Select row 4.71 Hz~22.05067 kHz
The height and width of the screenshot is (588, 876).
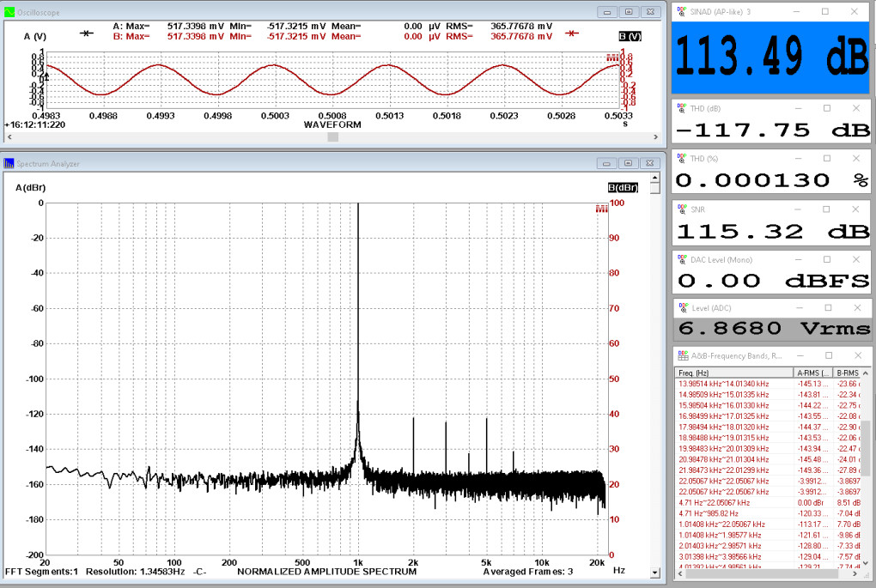[x=768, y=502]
